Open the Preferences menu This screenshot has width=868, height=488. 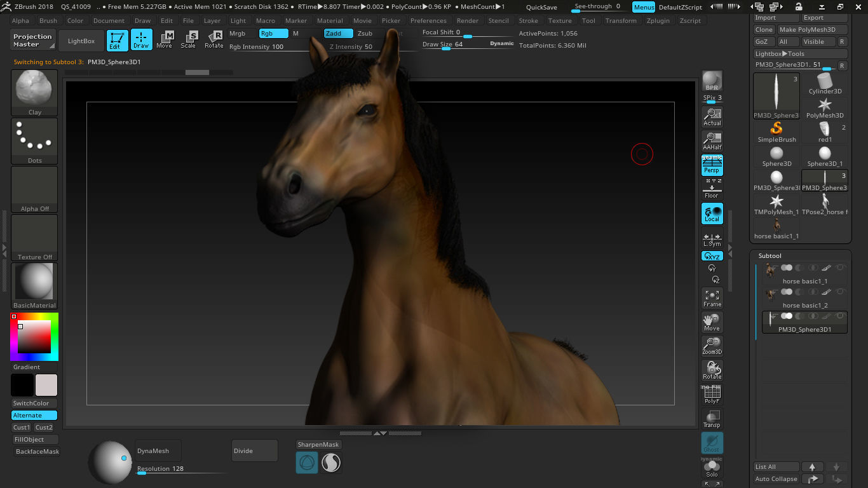tap(429, 20)
